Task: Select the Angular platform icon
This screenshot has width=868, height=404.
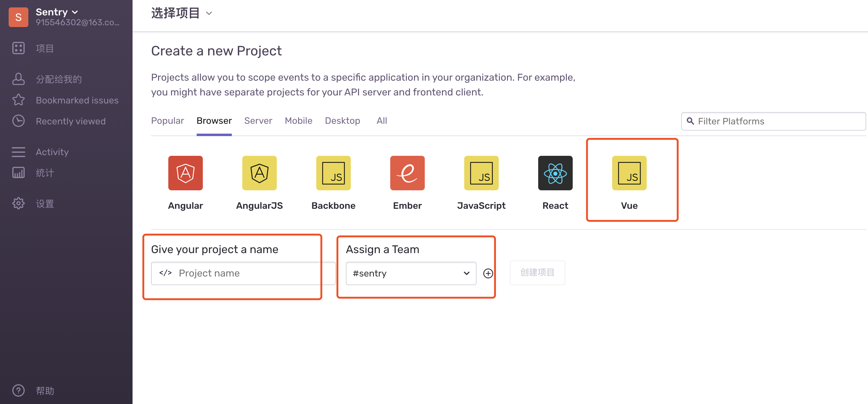Action: point(185,173)
